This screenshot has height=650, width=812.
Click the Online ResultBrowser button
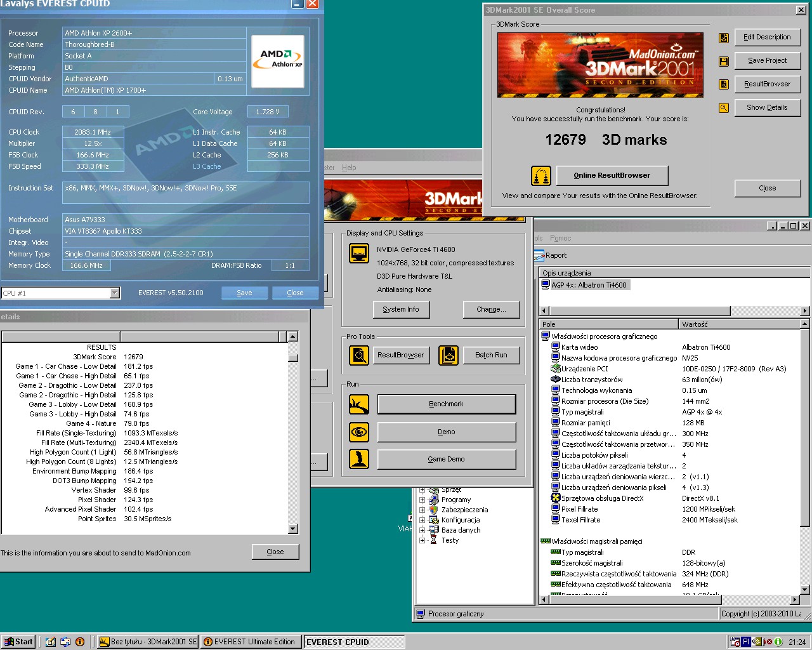[x=612, y=175]
